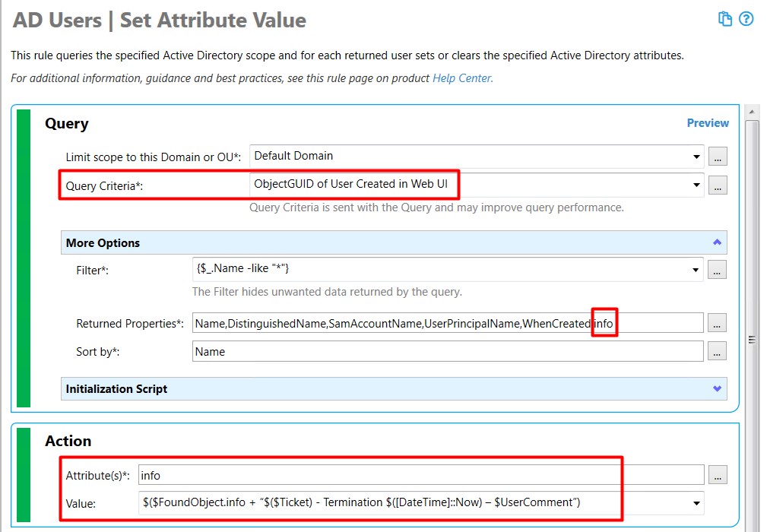Expand the Initialization Script section

tap(717, 388)
